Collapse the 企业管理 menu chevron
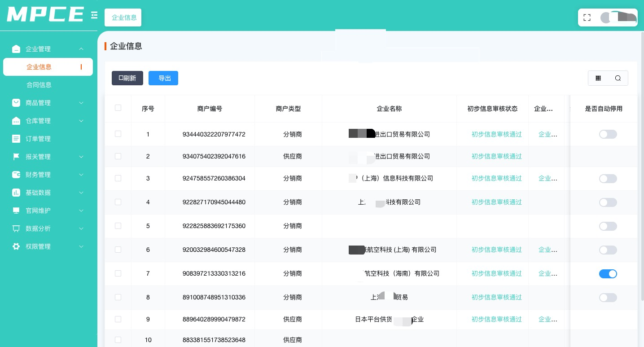 tap(81, 49)
